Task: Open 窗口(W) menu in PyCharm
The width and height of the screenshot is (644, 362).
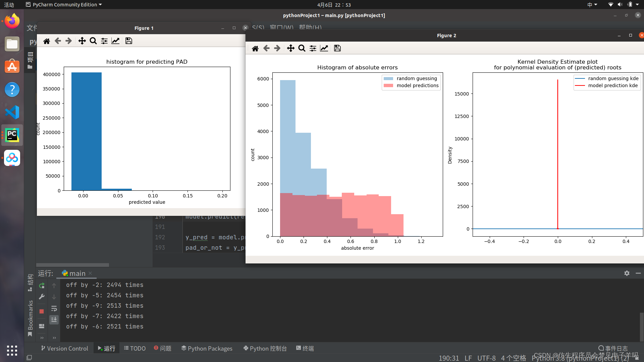Action: 281,27
